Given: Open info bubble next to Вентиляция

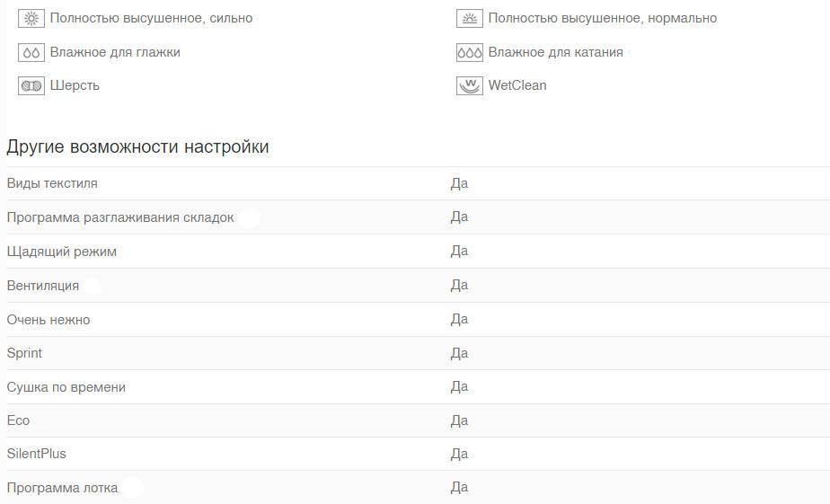Looking at the screenshot, I should 93,286.
